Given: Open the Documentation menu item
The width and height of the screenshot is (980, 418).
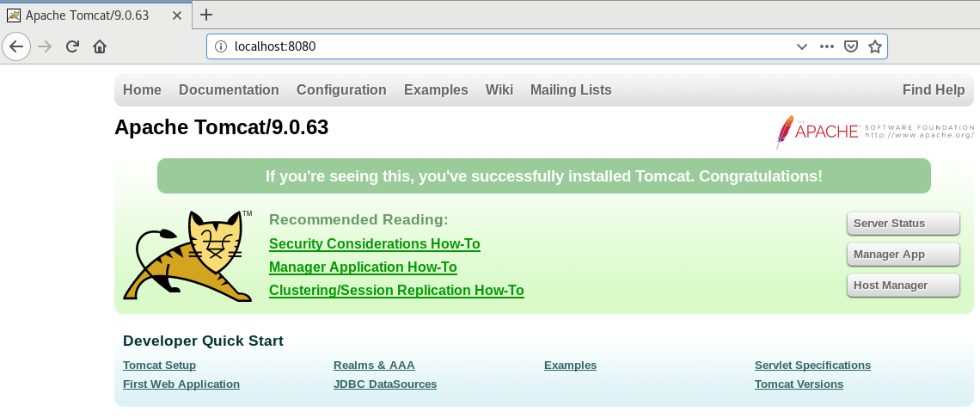Looking at the screenshot, I should click(x=229, y=90).
